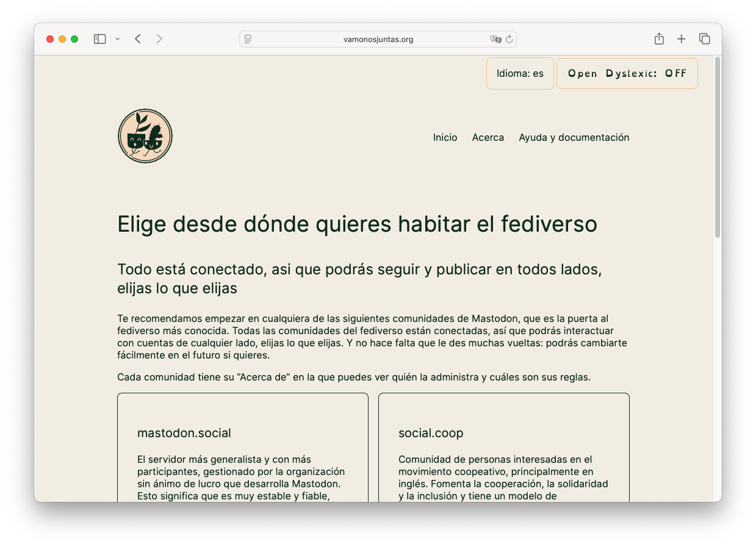Open the Idioma language selector
756x547 pixels.
click(x=520, y=73)
